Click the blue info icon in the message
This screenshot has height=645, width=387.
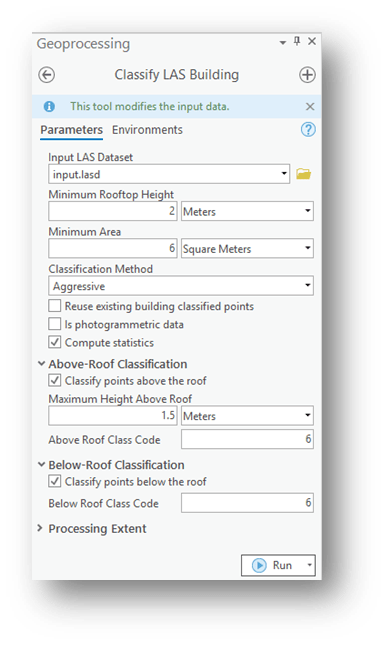(x=49, y=107)
